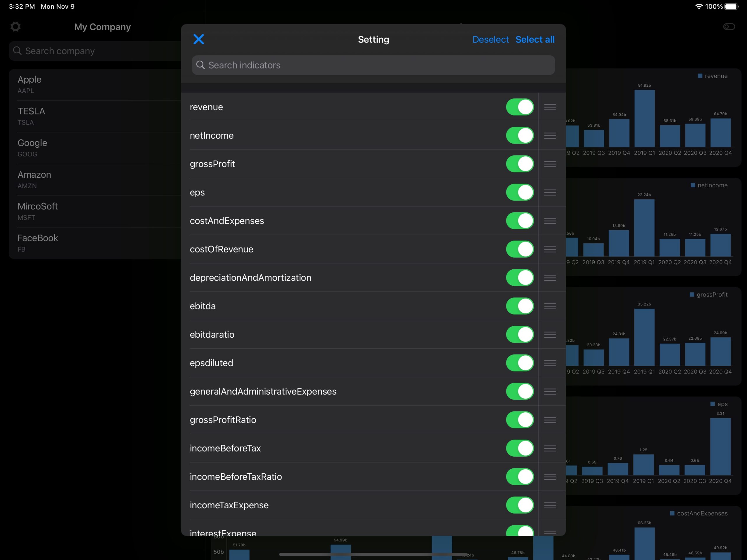This screenshot has height=560, width=747.
Task: Tap the reorder handle for incomeBeforeTax
Action: (x=550, y=448)
